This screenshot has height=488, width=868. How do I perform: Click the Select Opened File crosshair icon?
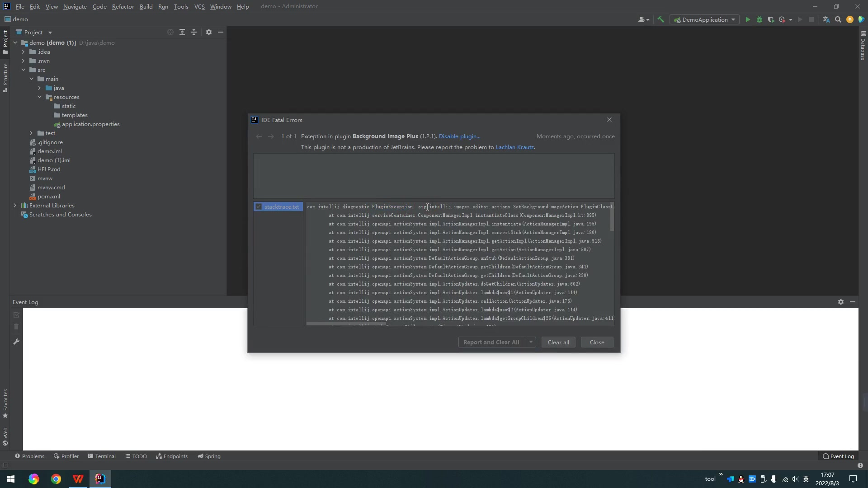click(170, 32)
